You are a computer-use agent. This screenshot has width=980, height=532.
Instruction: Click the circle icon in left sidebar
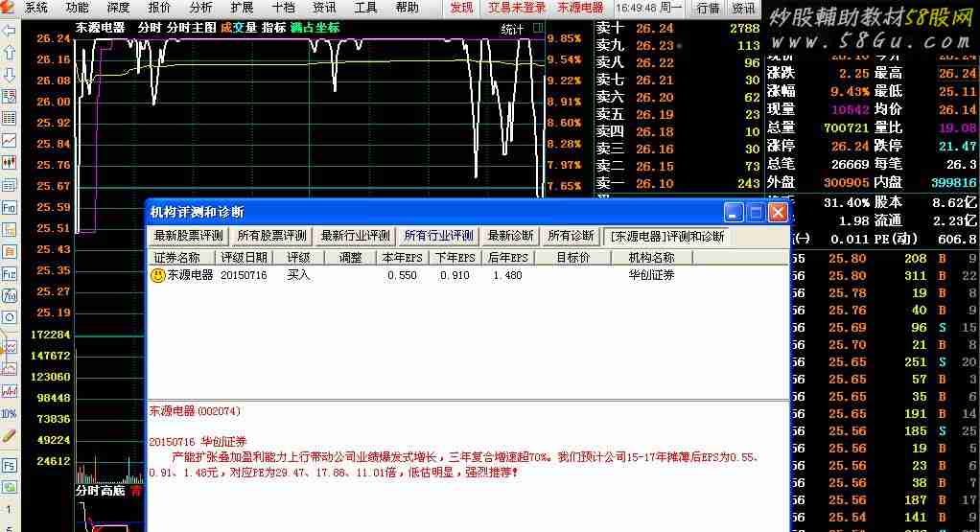click(x=9, y=318)
